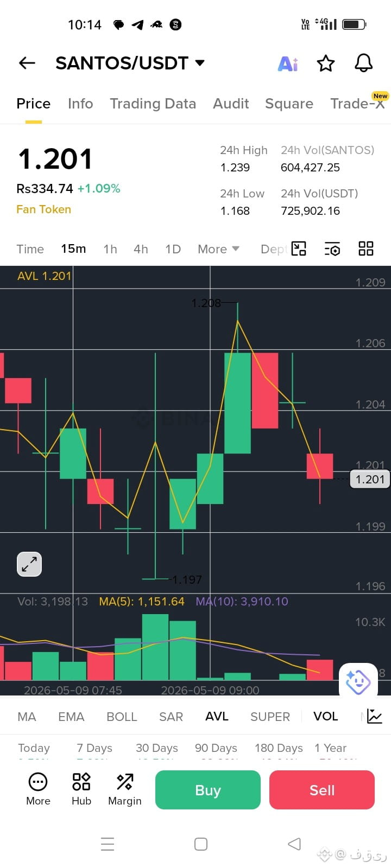The width and height of the screenshot is (391, 868).
Task: Toggle the EMA indicator
Action: [x=71, y=717]
